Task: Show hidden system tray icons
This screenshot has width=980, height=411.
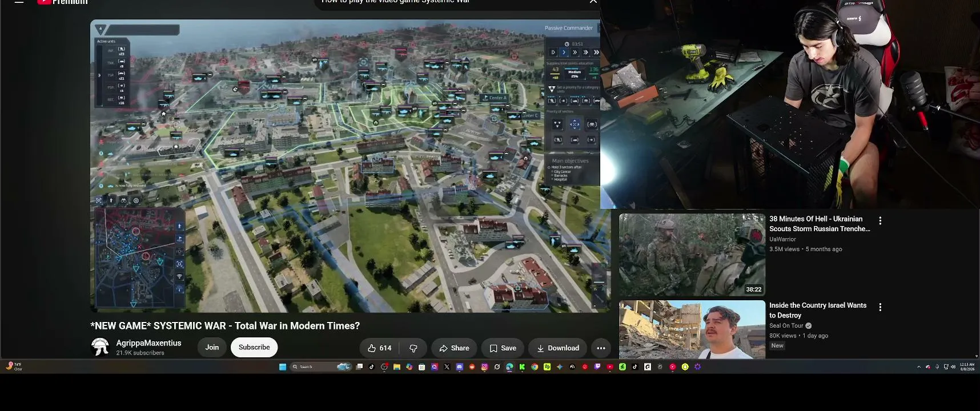Action: point(919,367)
